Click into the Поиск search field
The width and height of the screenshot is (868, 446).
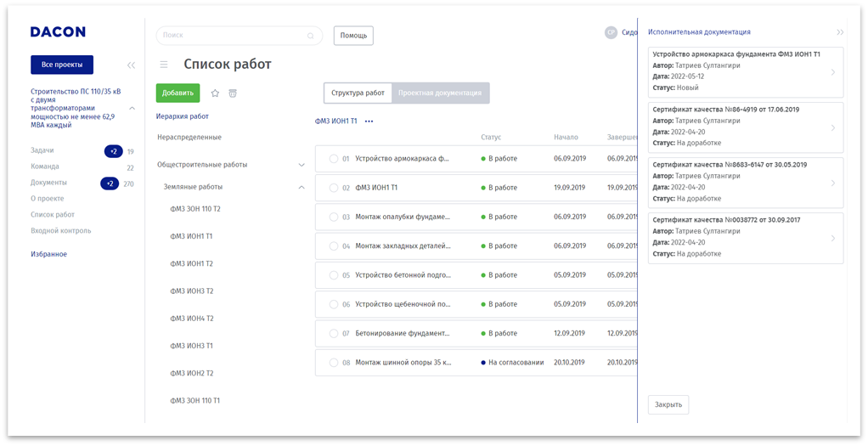pyautogui.click(x=229, y=36)
